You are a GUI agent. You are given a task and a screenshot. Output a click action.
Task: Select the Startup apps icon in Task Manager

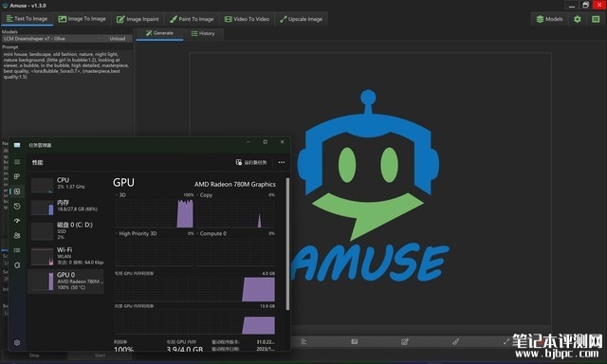point(17,221)
